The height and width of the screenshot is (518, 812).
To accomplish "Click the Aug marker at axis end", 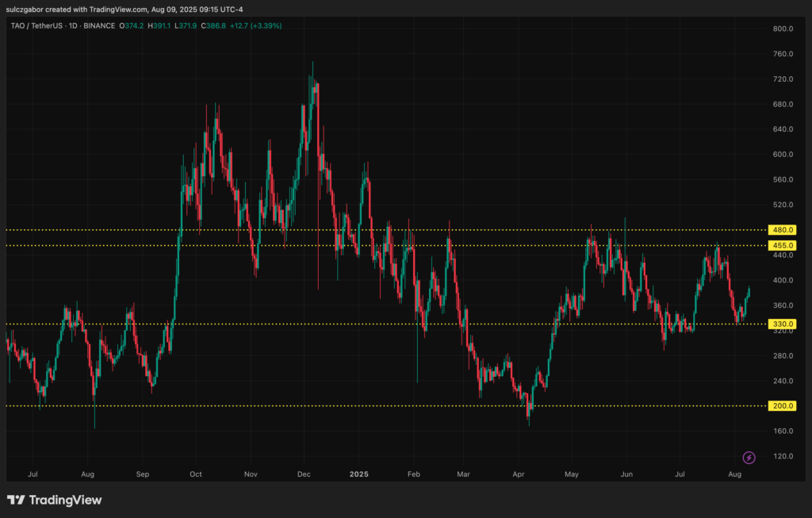I will 734,474.
